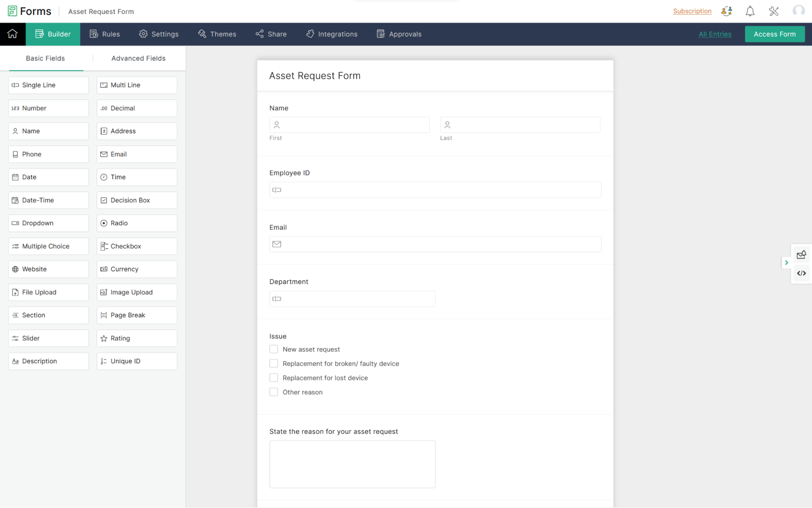Click the home icon in navigation bar
This screenshot has height=508, width=812.
tap(13, 34)
